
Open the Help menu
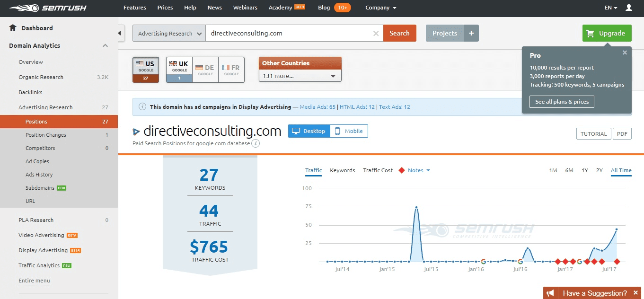[x=190, y=8]
